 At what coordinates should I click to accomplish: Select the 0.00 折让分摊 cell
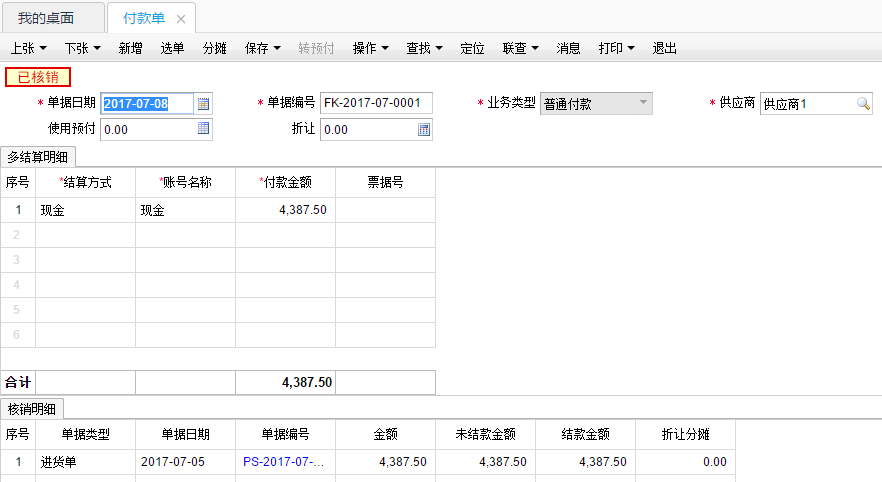tap(685, 462)
